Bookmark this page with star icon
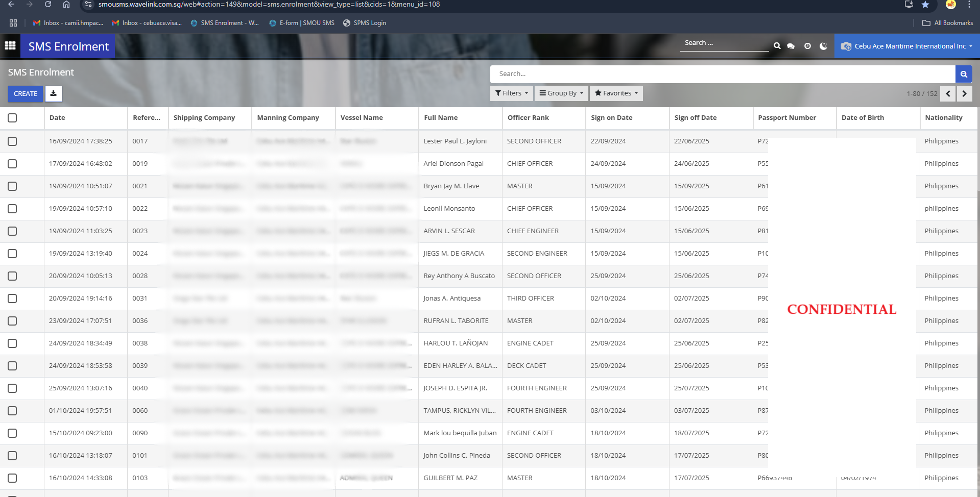The height and width of the screenshot is (497, 980). pyautogui.click(x=925, y=5)
